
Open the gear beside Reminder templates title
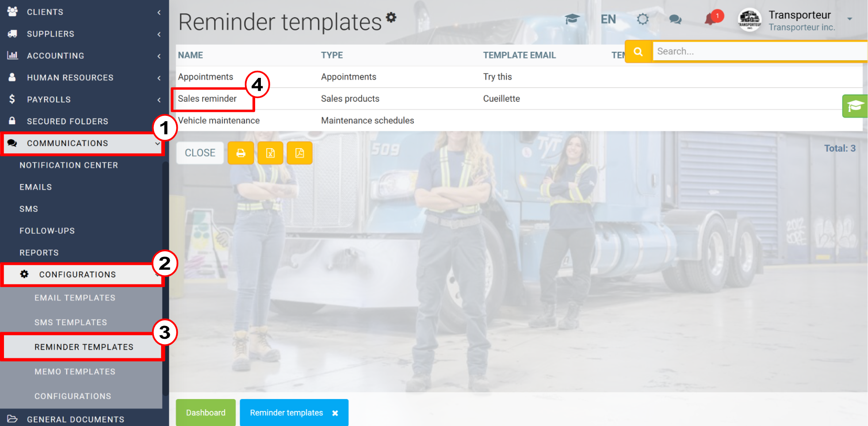(391, 17)
